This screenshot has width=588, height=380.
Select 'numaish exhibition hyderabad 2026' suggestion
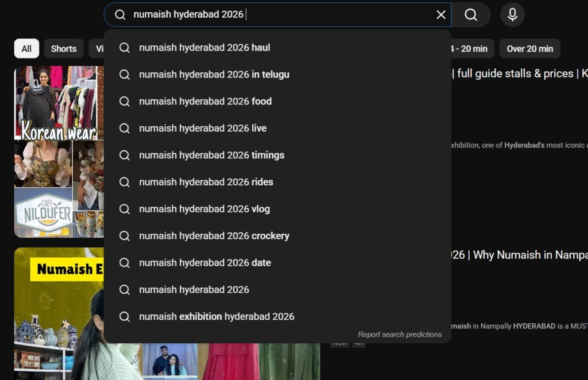point(216,317)
